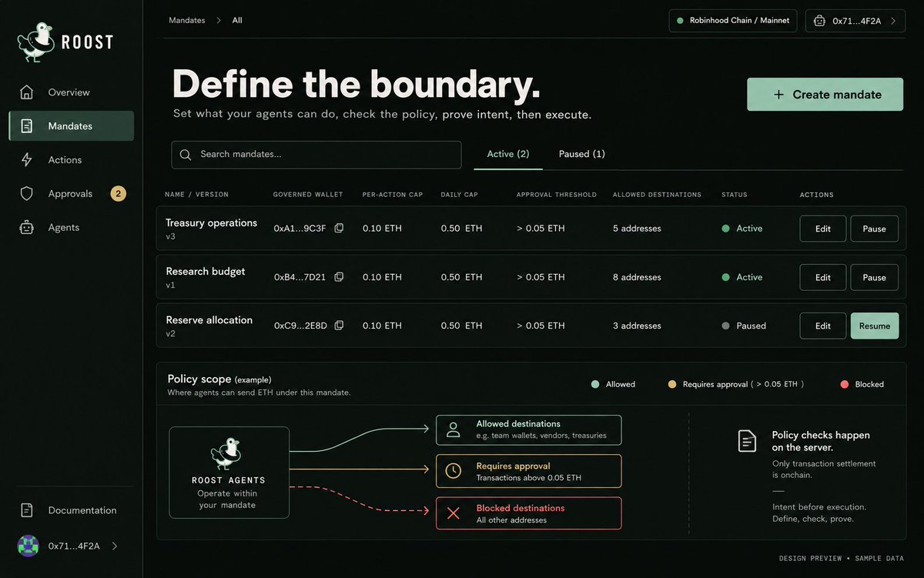The image size is (924, 578).
Task: Click the Allowed destinations box
Action: (x=529, y=430)
